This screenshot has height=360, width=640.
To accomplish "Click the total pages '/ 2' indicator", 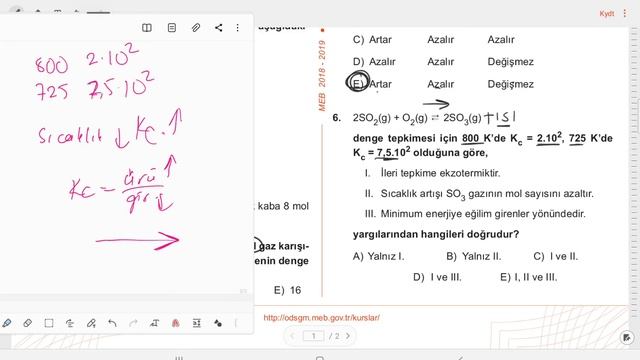I will click(334, 336).
